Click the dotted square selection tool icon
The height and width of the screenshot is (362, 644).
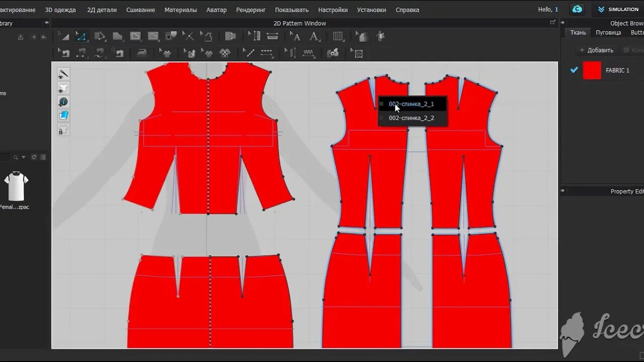[x=357, y=53]
